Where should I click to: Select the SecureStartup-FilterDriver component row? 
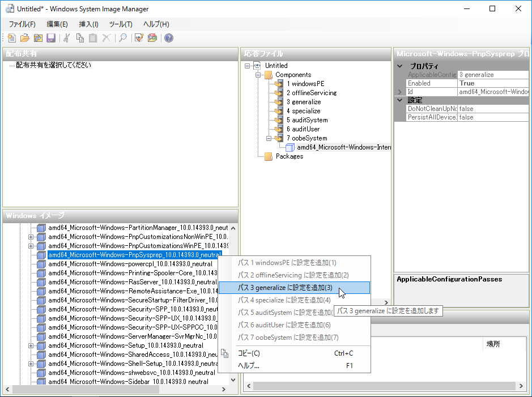click(x=133, y=300)
